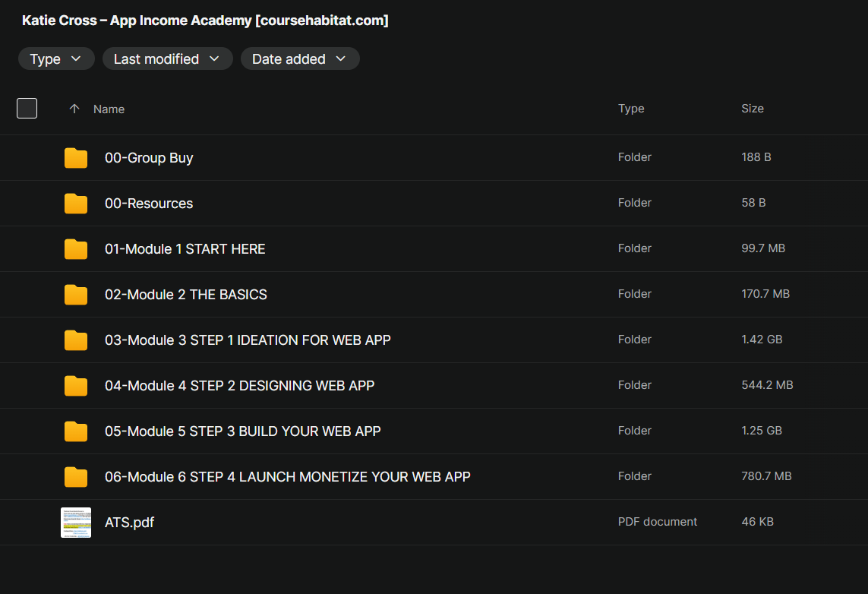Open the ATS.pdf file name
Viewport: 868px width, 594px height.
click(130, 523)
